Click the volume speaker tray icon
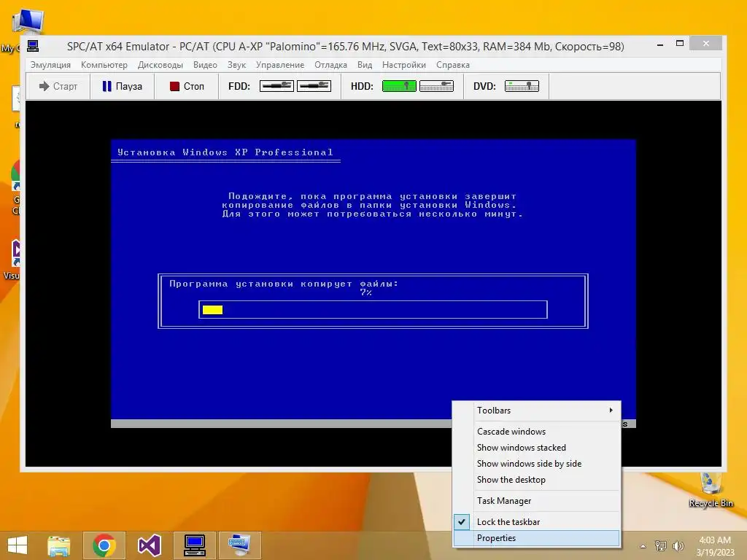This screenshot has height=560, width=747. [678, 546]
